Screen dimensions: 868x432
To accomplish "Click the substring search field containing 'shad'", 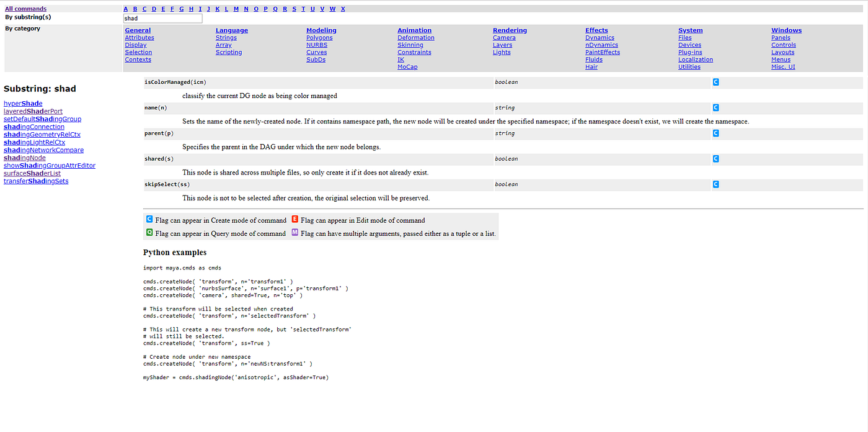I will (x=162, y=19).
